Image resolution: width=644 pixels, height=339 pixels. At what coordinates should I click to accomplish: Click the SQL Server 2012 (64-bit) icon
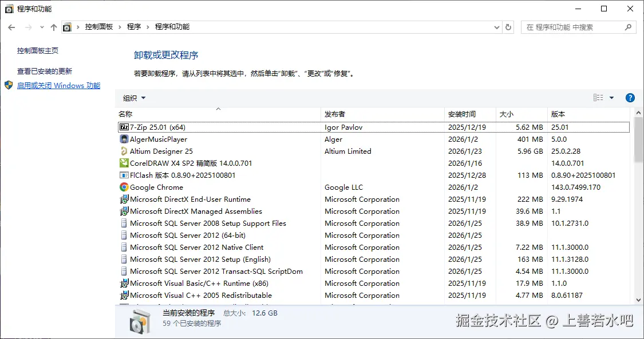124,236
